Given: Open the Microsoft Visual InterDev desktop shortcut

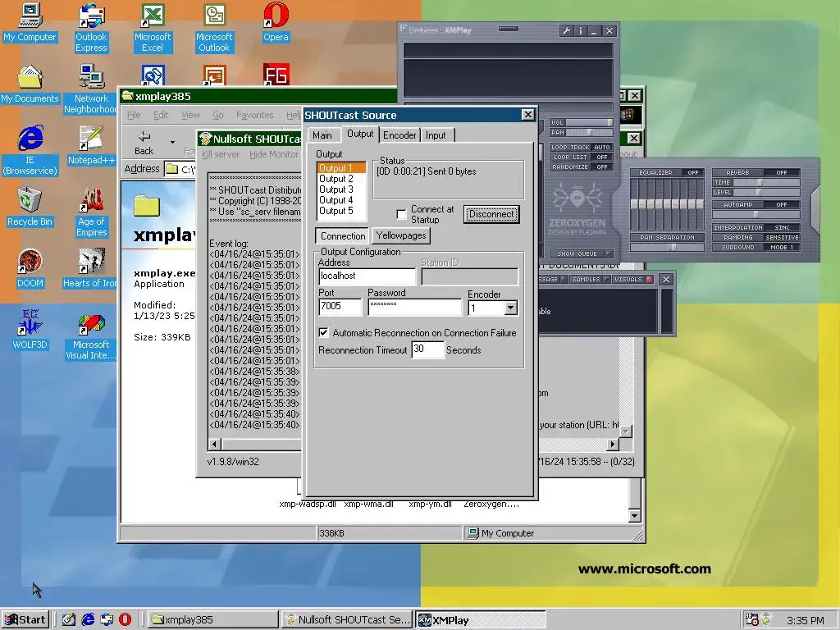Looking at the screenshot, I should pos(91,336).
